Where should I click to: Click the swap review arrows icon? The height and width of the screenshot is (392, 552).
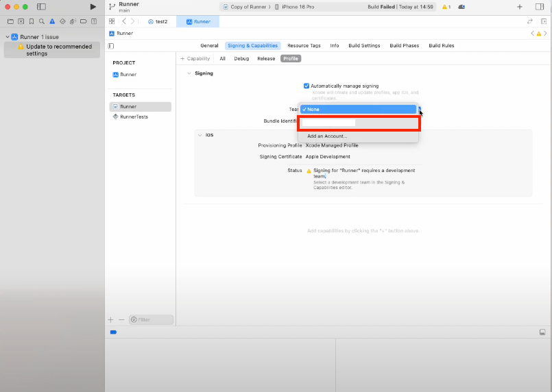530,21
